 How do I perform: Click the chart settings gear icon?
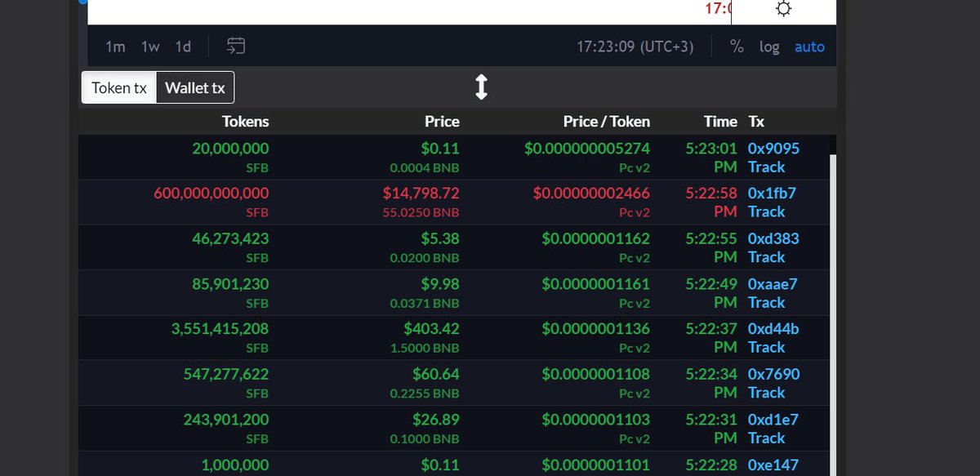[783, 9]
